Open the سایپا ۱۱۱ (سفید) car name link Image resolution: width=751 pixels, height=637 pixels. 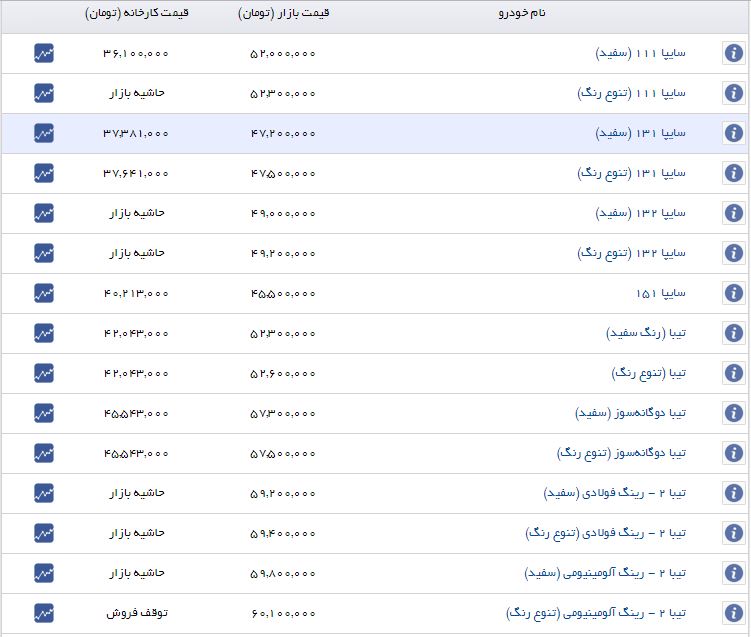(640, 53)
